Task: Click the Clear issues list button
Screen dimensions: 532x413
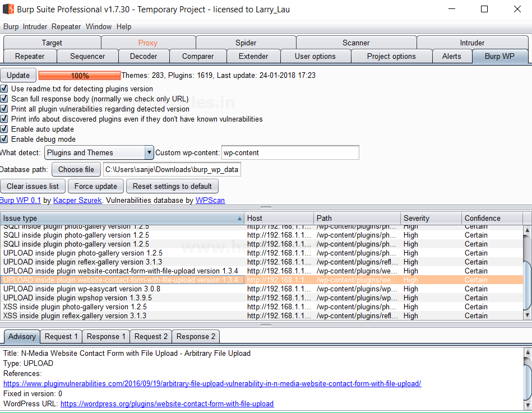Action: (x=33, y=186)
